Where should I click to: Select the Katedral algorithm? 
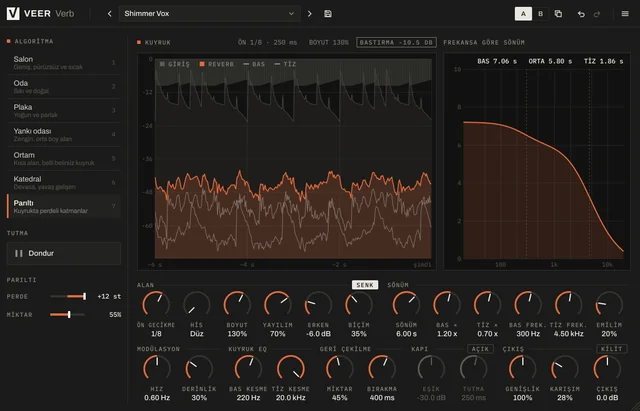point(64,182)
